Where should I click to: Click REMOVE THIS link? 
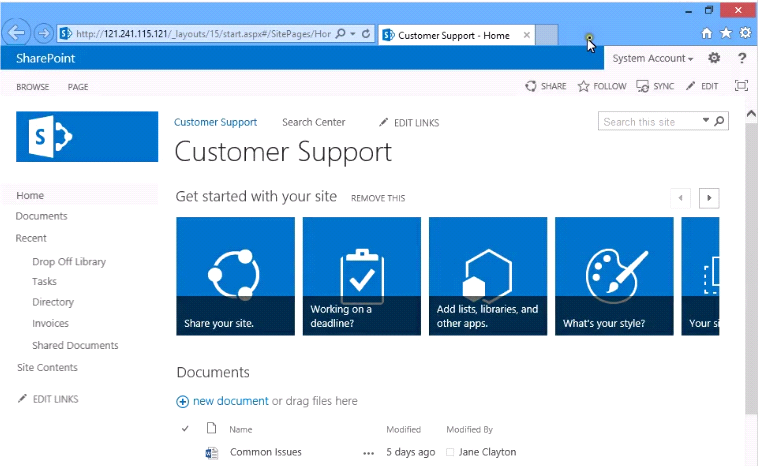tap(378, 198)
